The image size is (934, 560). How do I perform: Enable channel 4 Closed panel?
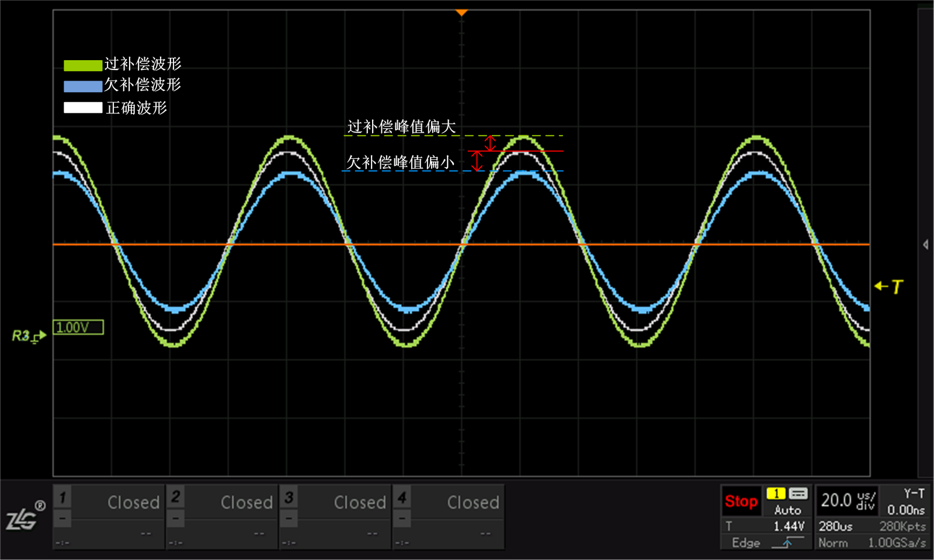(x=449, y=517)
